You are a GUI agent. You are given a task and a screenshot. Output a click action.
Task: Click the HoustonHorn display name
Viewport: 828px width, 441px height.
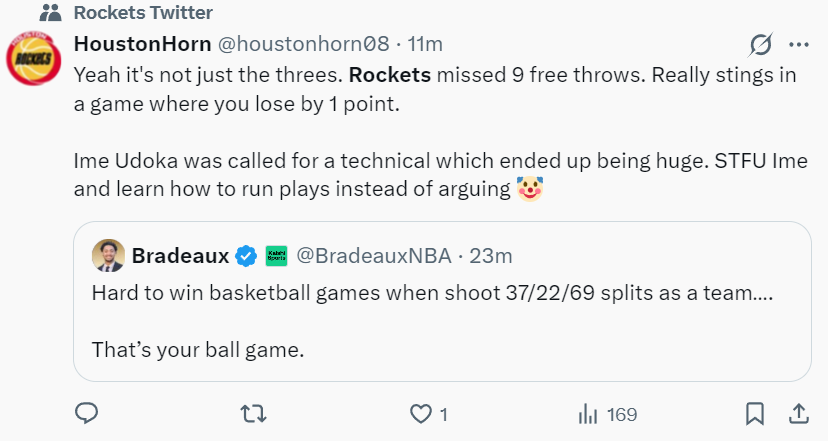point(140,44)
